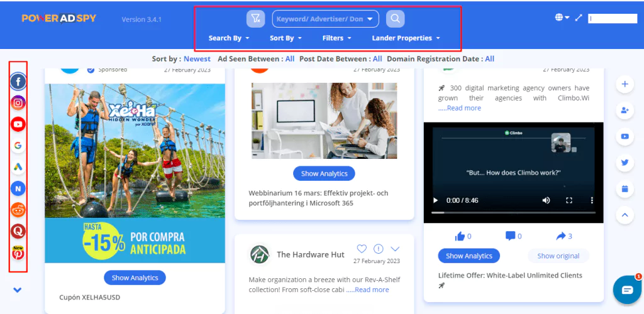Click the thumbs-up likes icon on Climbo ad
Image resolution: width=644 pixels, height=314 pixels.
(460, 236)
